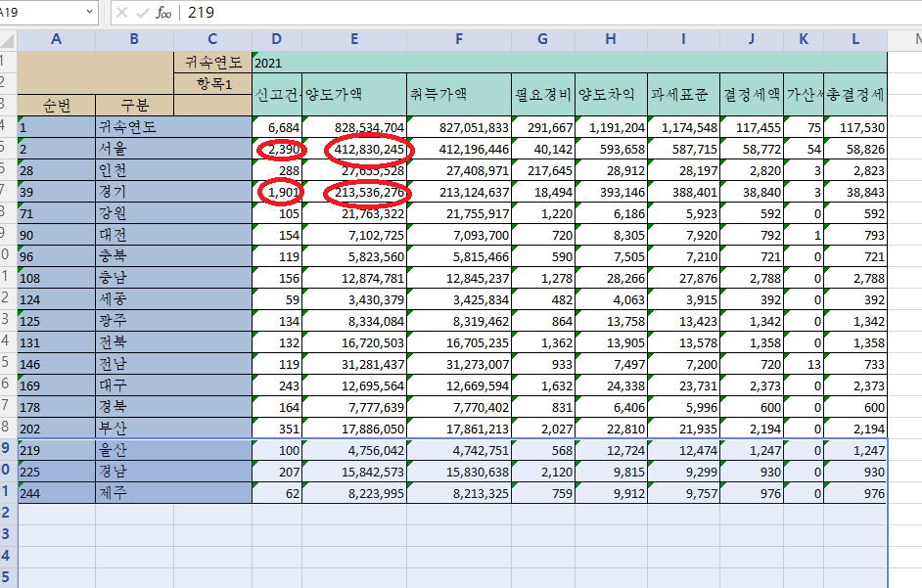Open the Name Box dropdown arrow
Image resolution: width=922 pixels, height=588 pixels.
90,13
